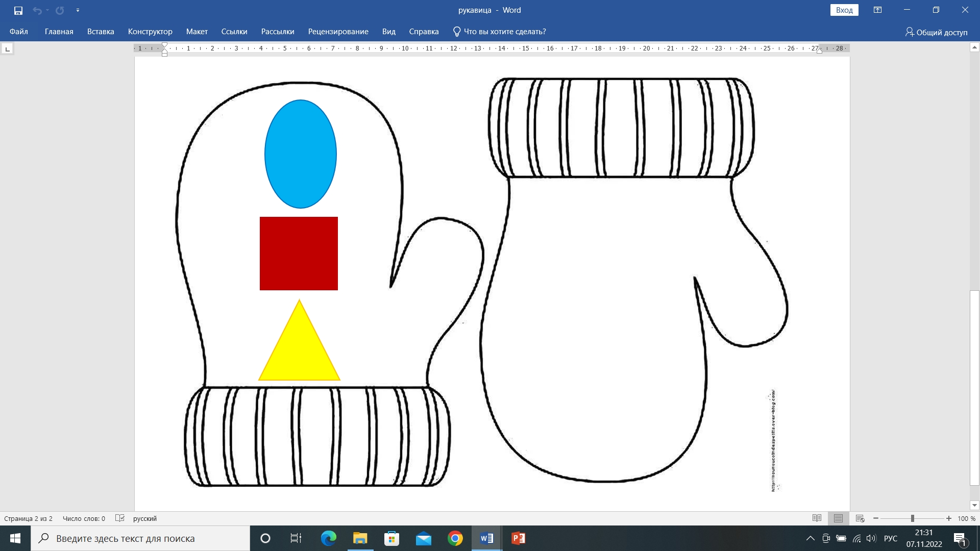Click the zoom slider handle
Screen dimensions: 980x551
point(912,518)
